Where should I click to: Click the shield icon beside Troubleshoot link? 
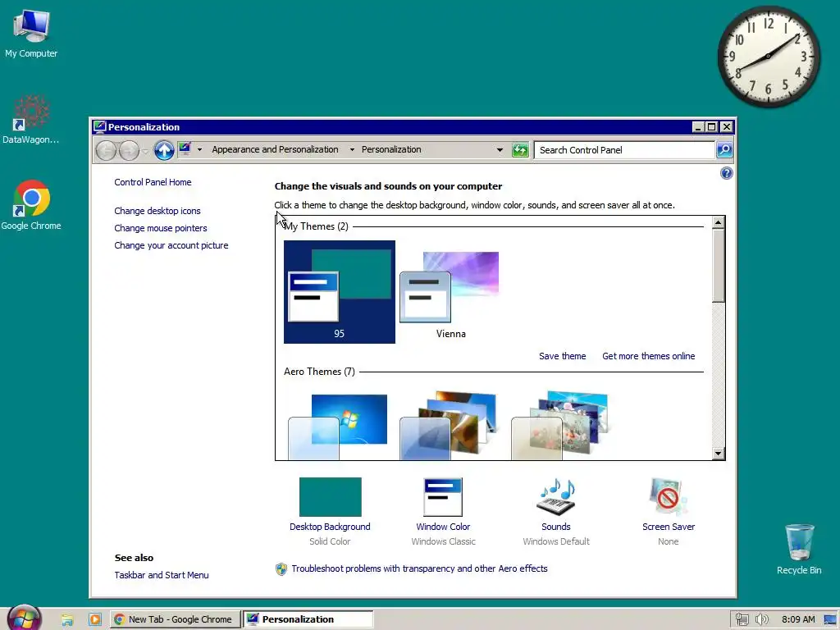point(281,569)
